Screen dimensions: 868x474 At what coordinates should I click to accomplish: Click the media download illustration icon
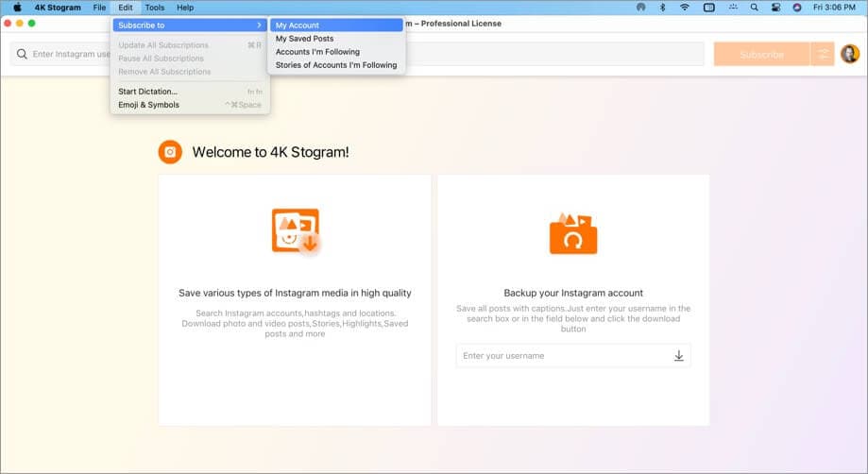(x=297, y=230)
